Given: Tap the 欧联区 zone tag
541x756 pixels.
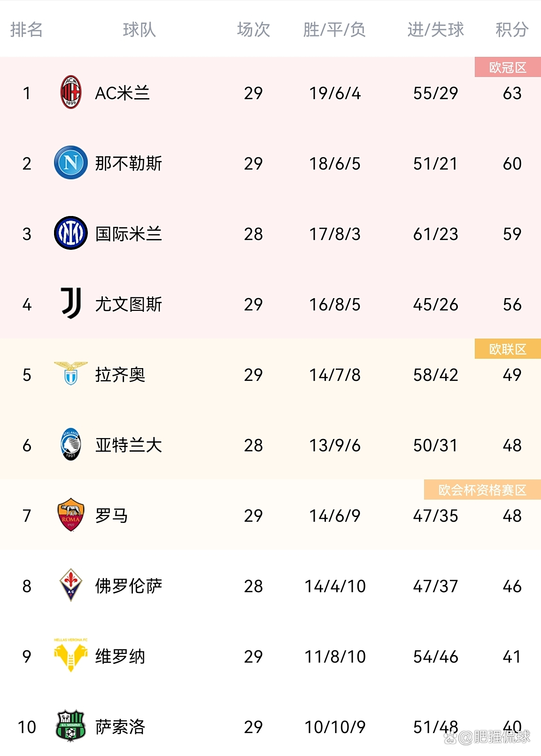Looking at the screenshot, I should (508, 349).
